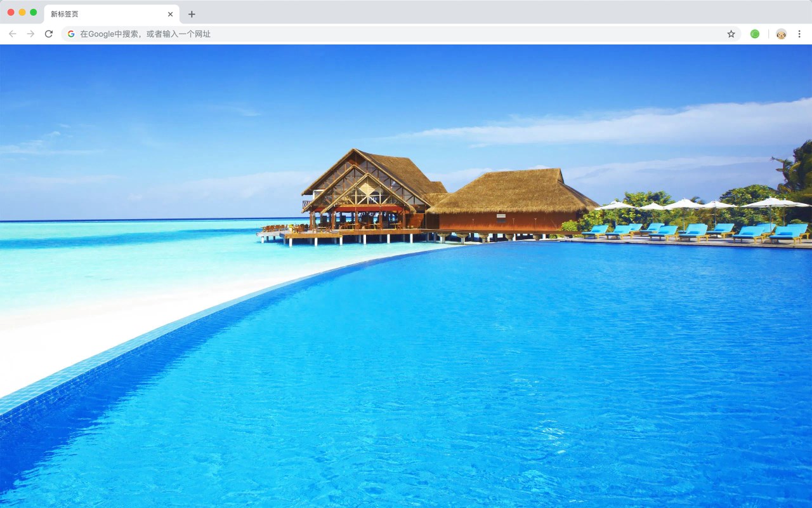Click the Google icon in address bar

(x=71, y=34)
